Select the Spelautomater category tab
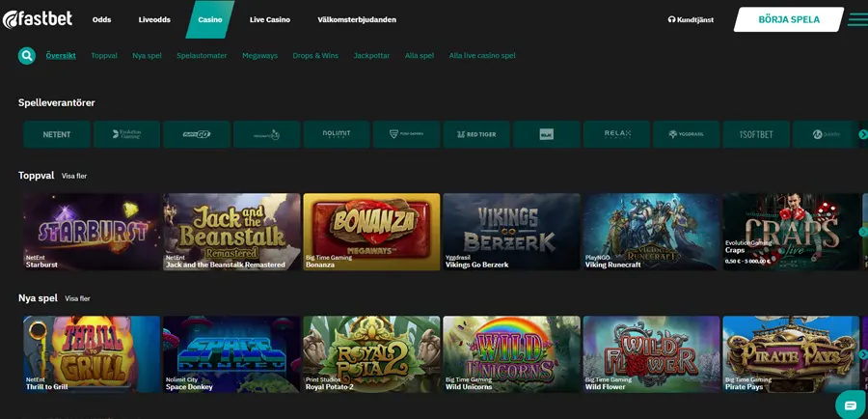This screenshot has height=419, width=868. click(202, 55)
